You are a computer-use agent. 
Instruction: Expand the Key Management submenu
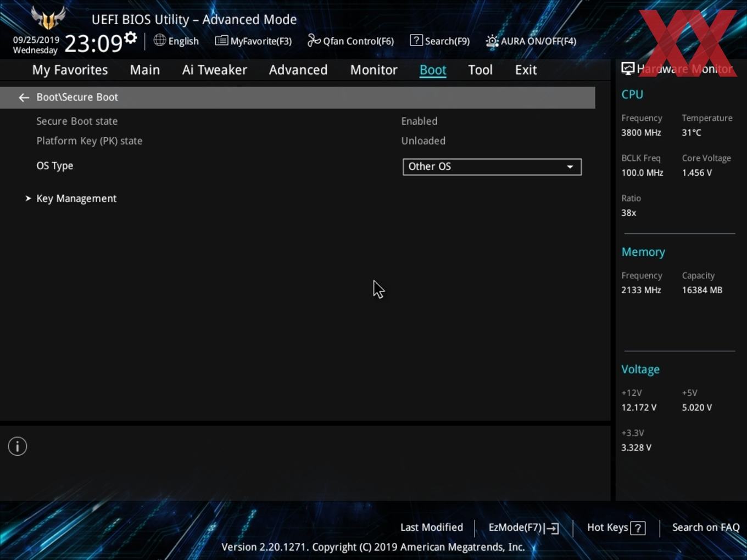tap(76, 198)
